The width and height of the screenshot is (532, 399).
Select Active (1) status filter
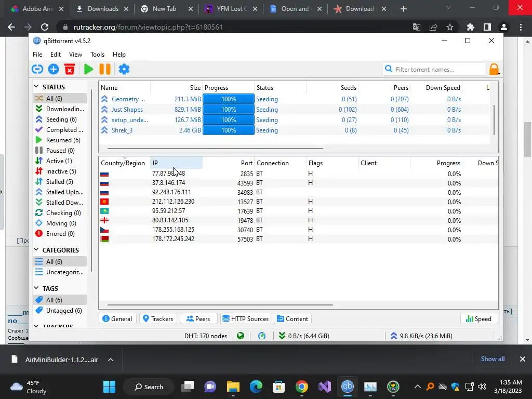tap(60, 161)
